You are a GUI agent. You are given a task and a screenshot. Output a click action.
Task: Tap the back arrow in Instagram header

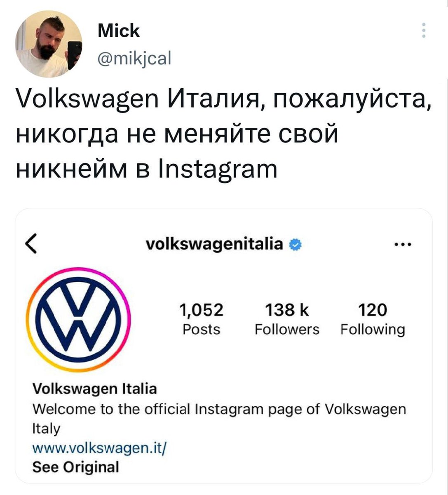(32, 245)
